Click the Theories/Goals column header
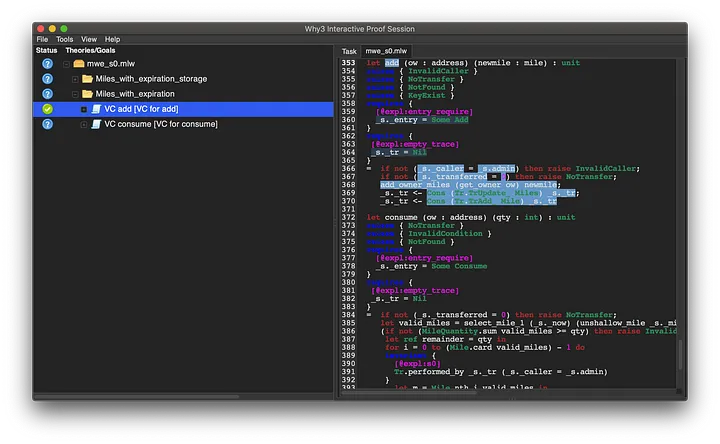The image size is (720, 444). click(x=92, y=50)
